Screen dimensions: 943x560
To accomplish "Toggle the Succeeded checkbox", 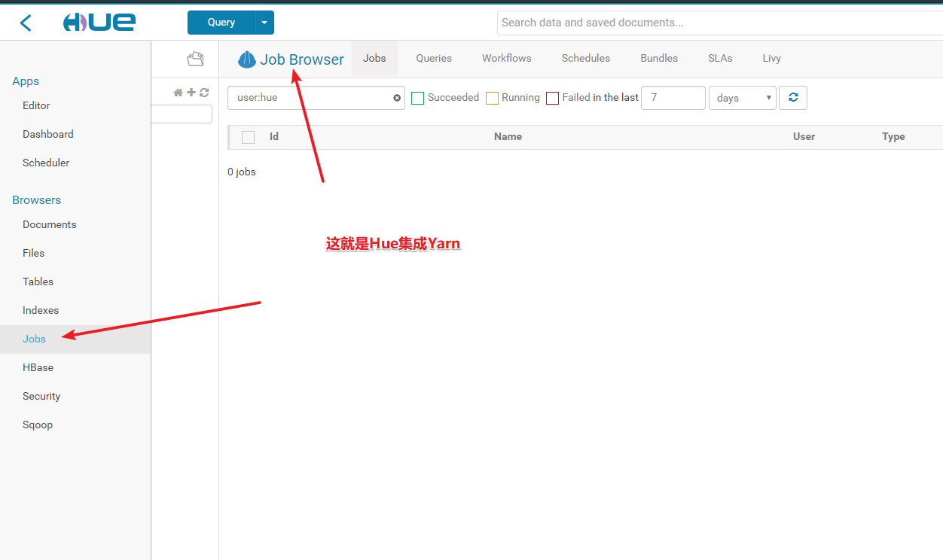I will click(x=417, y=98).
